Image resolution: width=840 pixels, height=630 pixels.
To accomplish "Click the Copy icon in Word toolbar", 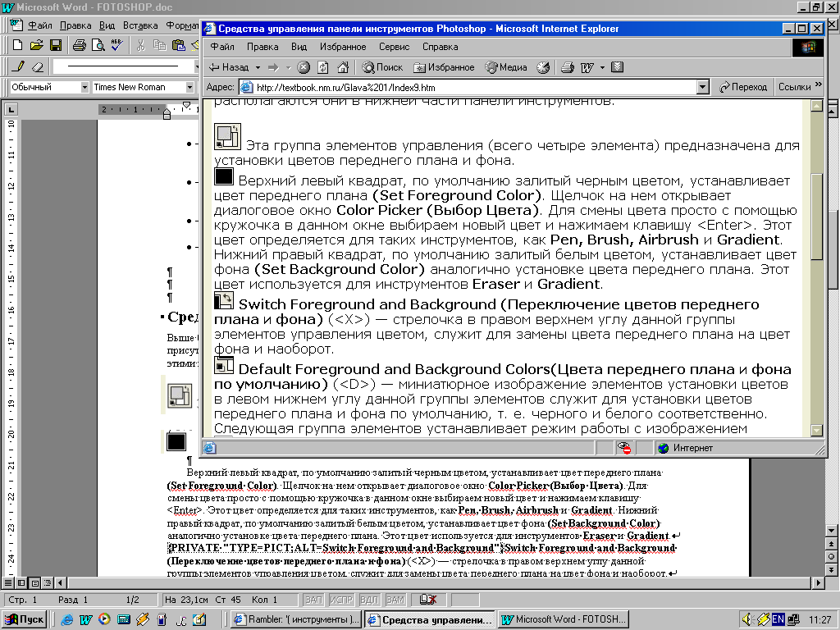I will click(x=159, y=46).
